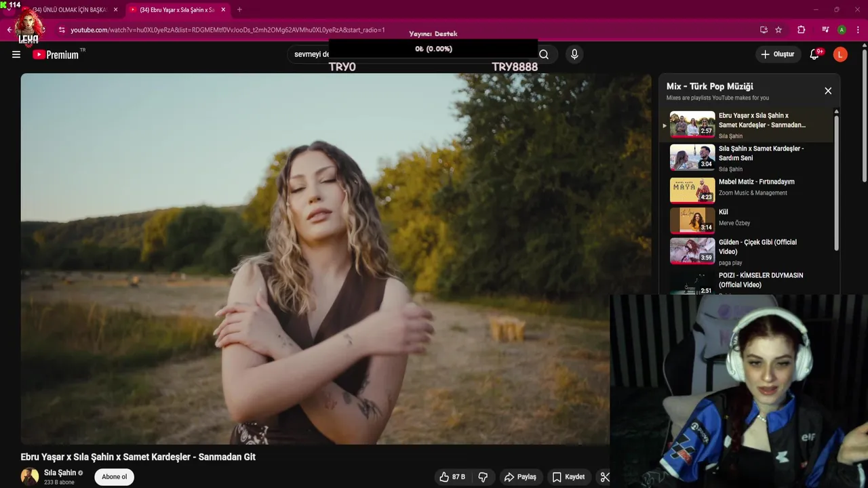Click the Zoom Music & Management channel name
Screen dimensions: 868x488
[x=753, y=192]
